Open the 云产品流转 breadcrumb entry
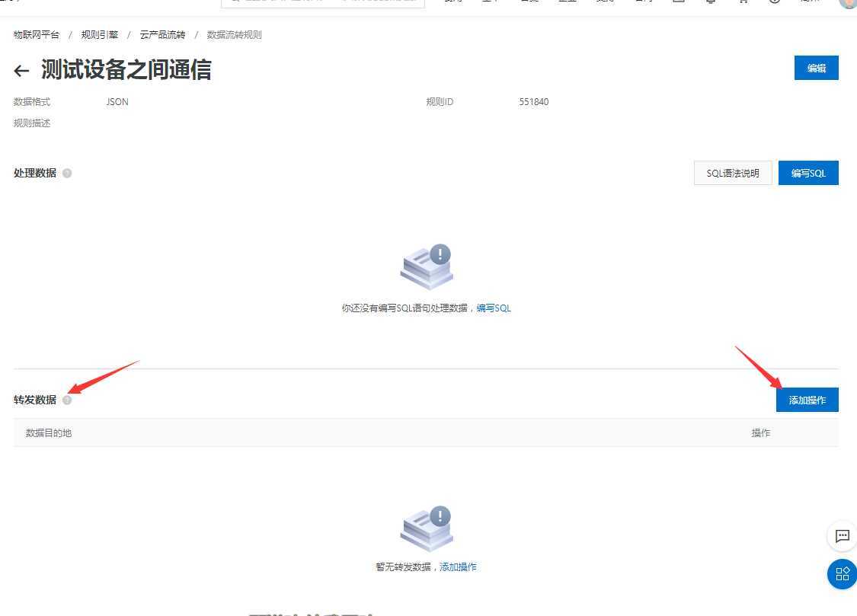This screenshot has height=616, width=857. 162,34
